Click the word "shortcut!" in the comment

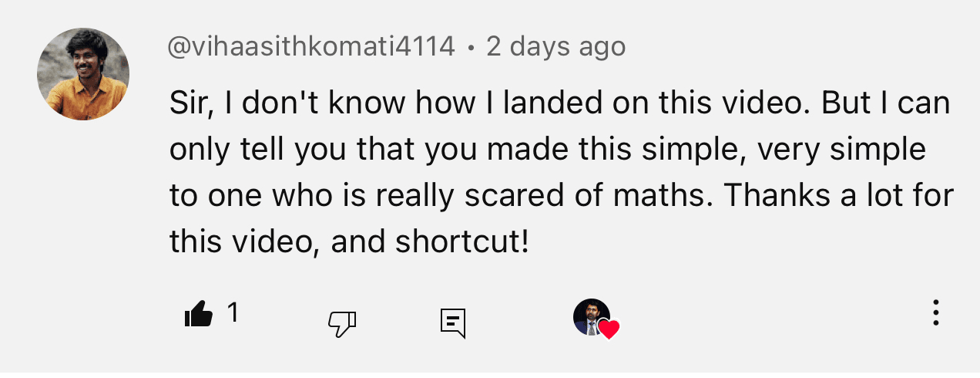[x=462, y=242]
